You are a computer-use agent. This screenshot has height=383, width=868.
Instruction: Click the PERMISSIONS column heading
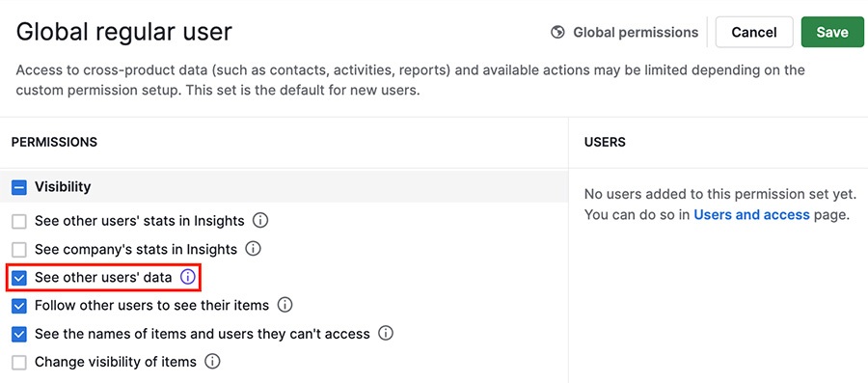click(x=54, y=142)
